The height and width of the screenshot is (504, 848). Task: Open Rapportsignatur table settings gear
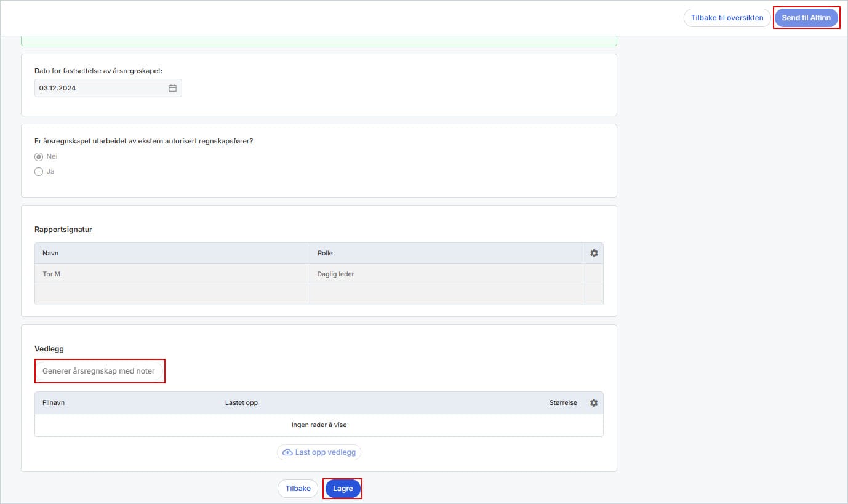594,253
